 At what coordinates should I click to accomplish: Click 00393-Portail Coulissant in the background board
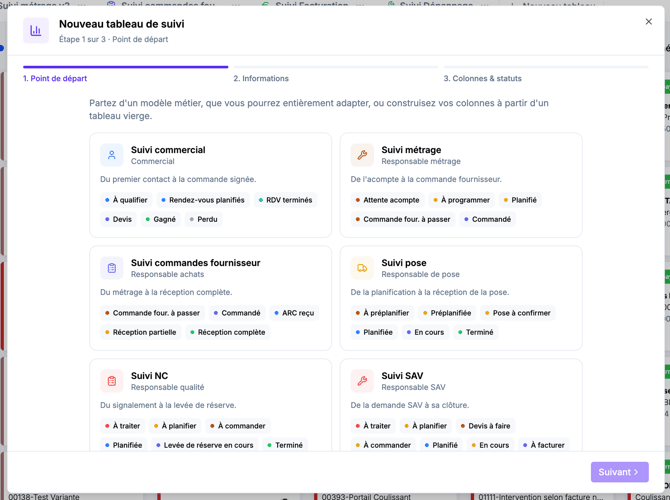pos(366,497)
